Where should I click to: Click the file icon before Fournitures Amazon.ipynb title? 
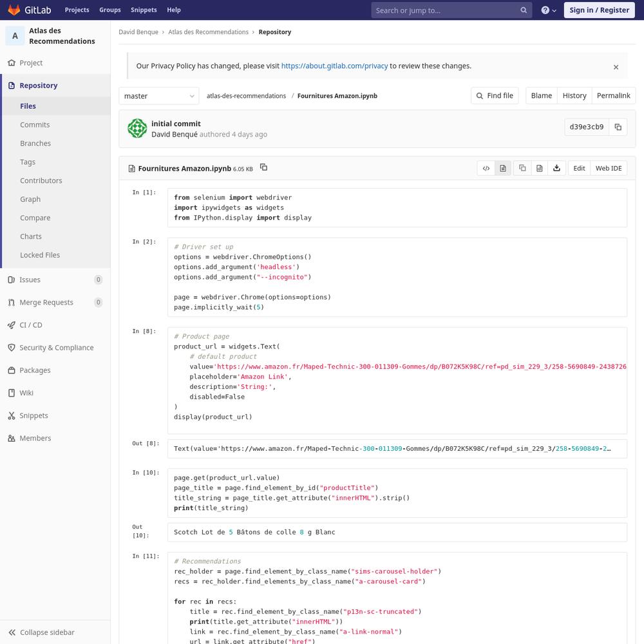coord(132,168)
